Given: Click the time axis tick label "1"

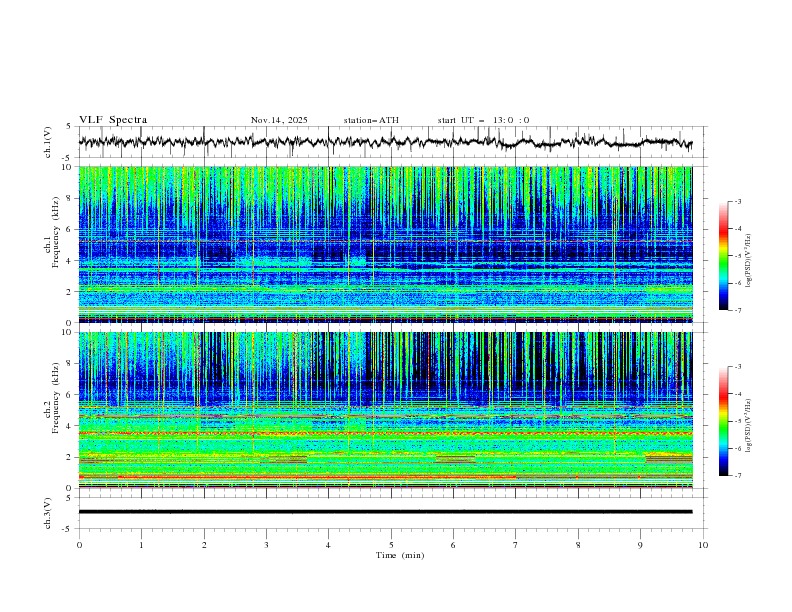Looking at the screenshot, I should [x=141, y=545].
